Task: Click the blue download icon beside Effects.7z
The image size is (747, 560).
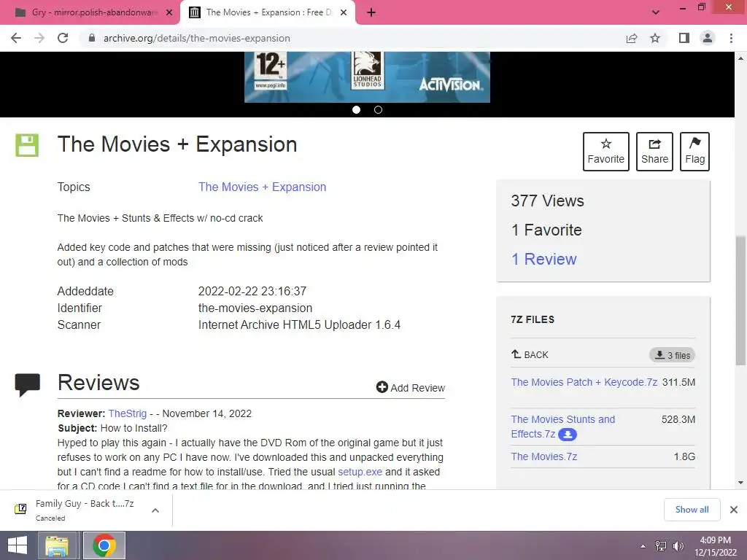Action: [x=568, y=435]
